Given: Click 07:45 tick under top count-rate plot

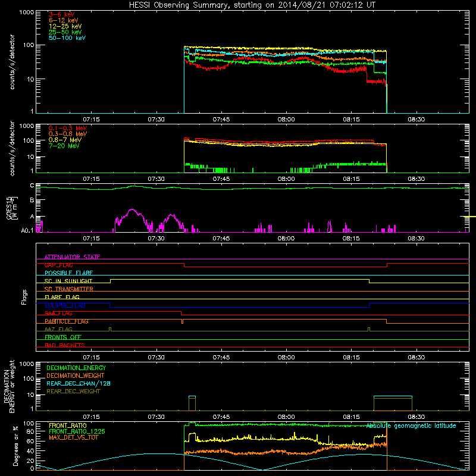Looking at the screenshot, I should 221,120.
